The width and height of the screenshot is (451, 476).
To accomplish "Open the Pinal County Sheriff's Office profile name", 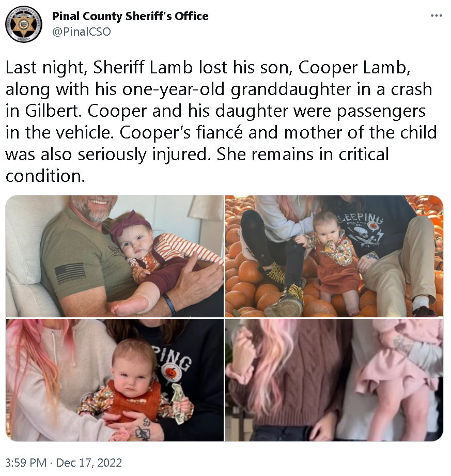I will [x=130, y=16].
